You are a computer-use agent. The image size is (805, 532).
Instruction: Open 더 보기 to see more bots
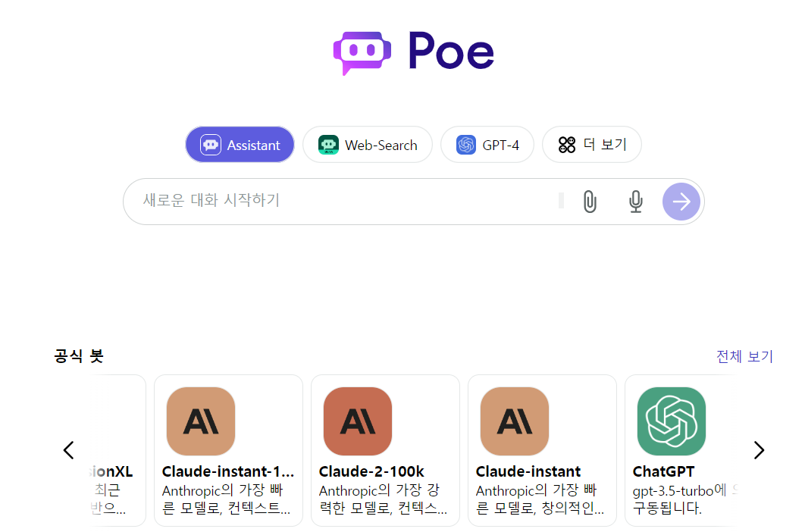592,144
